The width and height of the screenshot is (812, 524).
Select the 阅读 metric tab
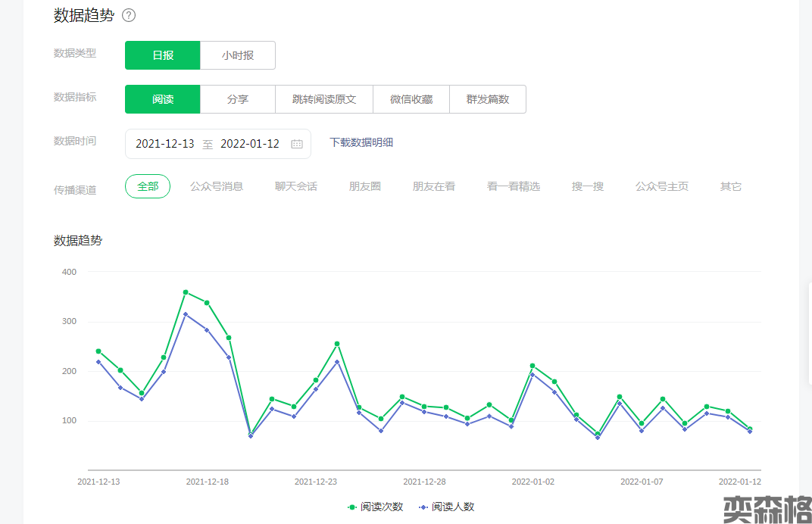click(163, 99)
